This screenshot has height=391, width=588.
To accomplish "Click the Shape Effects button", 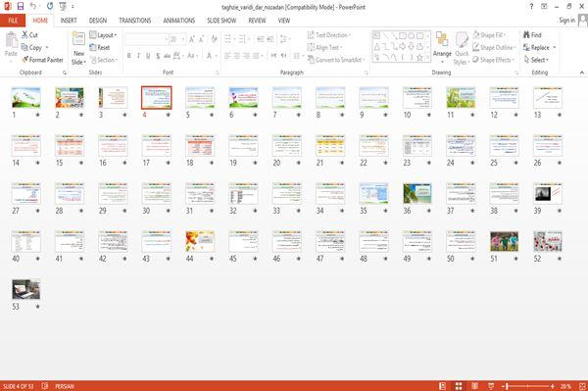I will coord(494,60).
